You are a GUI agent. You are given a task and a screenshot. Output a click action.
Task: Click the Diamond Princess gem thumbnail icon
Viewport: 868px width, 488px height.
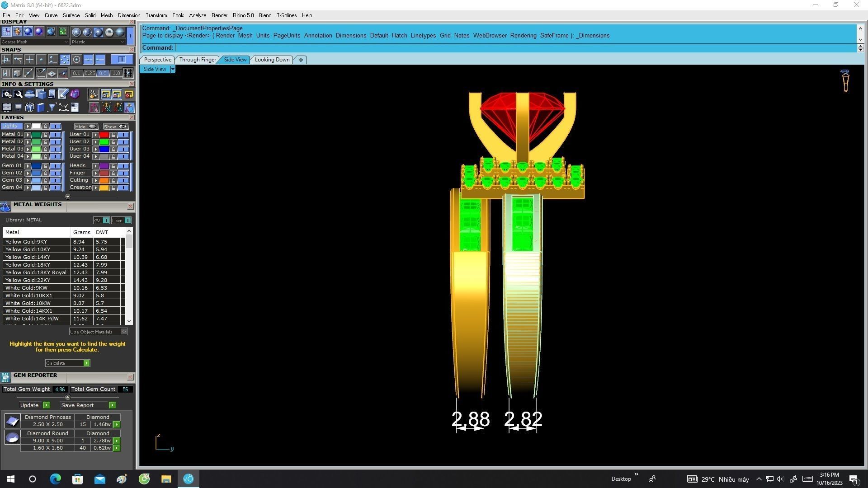click(12, 421)
